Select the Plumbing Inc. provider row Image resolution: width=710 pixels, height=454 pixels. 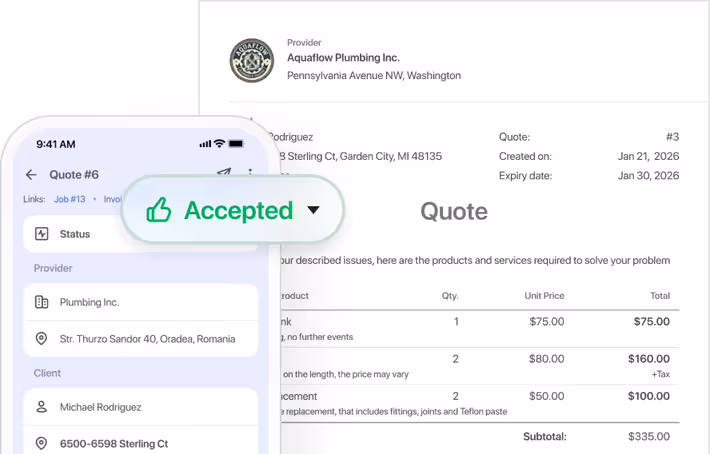tap(141, 302)
